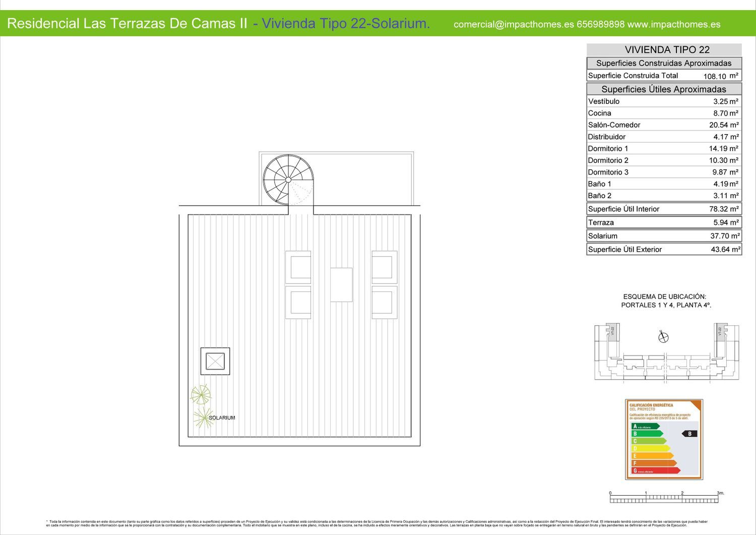The image size is (756, 535).
Task: Click the SOLARIUM label on the floor plan
Action: pyautogui.click(x=222, y=418)
